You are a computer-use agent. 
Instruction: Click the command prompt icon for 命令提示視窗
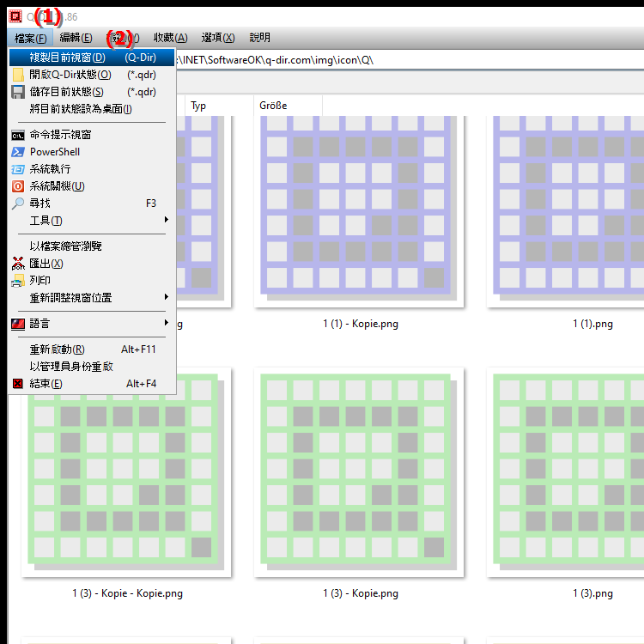pos(18,135)
